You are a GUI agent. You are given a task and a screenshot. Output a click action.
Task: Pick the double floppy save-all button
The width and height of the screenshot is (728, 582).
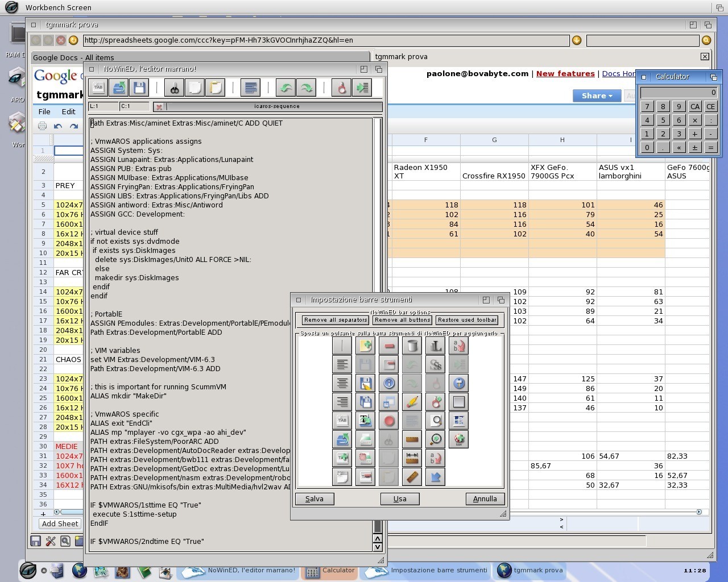365,402
